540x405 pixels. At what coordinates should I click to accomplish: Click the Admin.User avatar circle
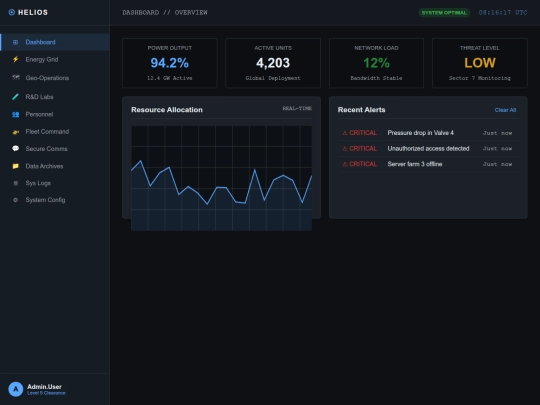[x=15, y=389]
